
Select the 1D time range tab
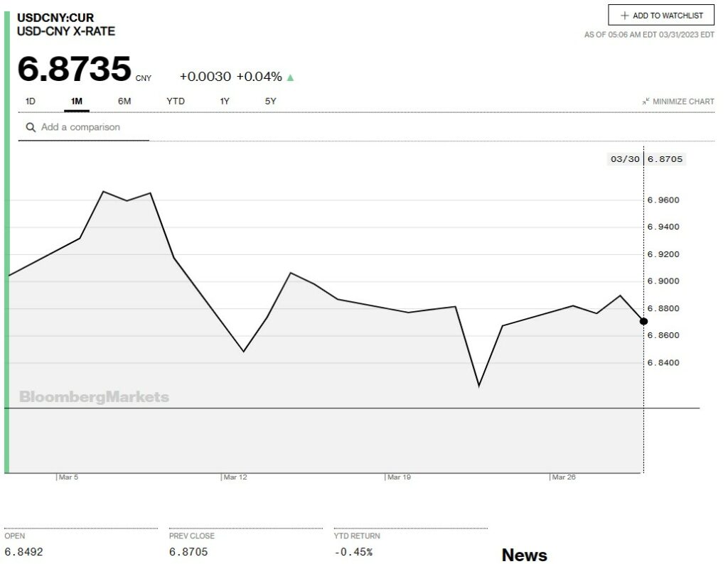[31, 102]
